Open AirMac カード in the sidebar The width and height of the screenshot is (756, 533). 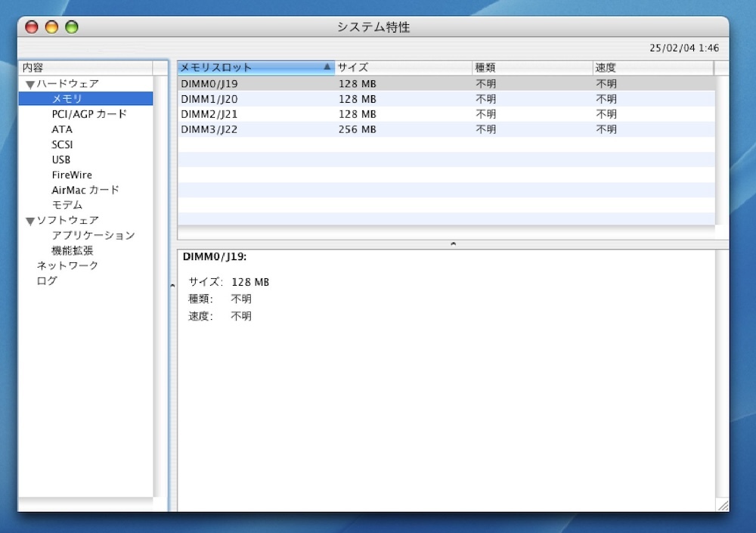85,190
